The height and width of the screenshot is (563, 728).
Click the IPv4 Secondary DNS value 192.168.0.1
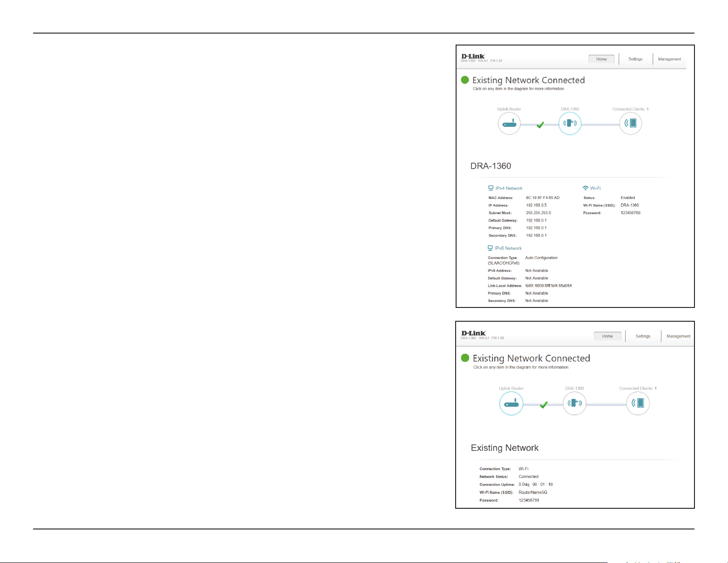pos(536,235)
